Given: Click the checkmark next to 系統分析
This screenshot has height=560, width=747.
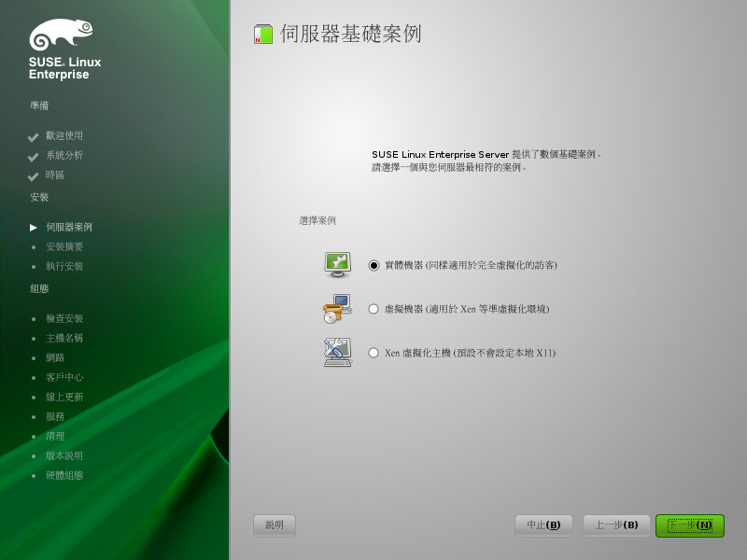Looking at the screenshot, I should click(x=33, y=157).
